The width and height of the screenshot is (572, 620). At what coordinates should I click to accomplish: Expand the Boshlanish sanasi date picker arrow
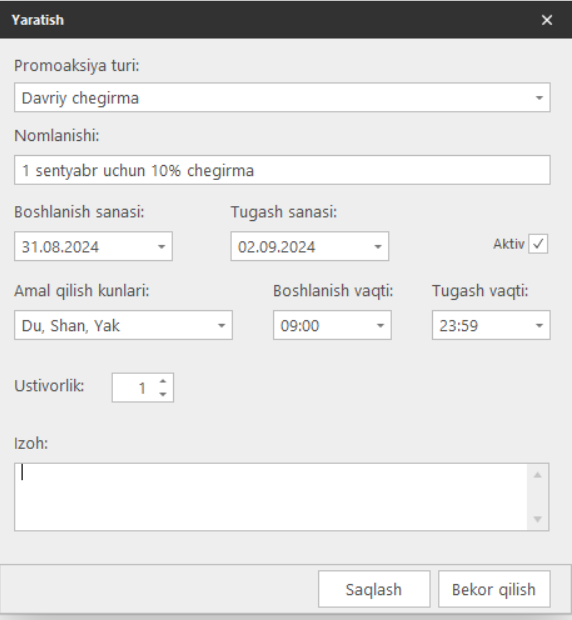click(x=161, y=247)
